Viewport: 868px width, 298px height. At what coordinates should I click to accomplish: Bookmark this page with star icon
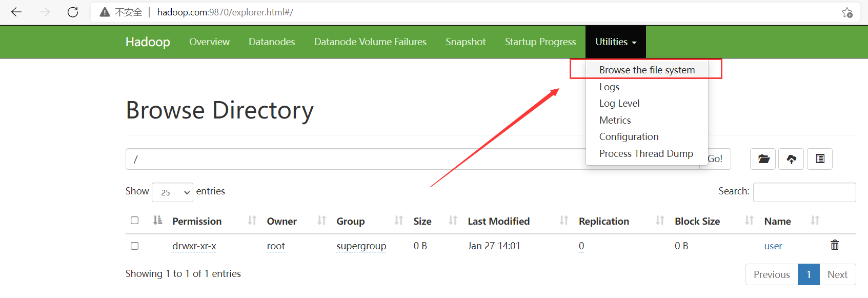point(847,12)
